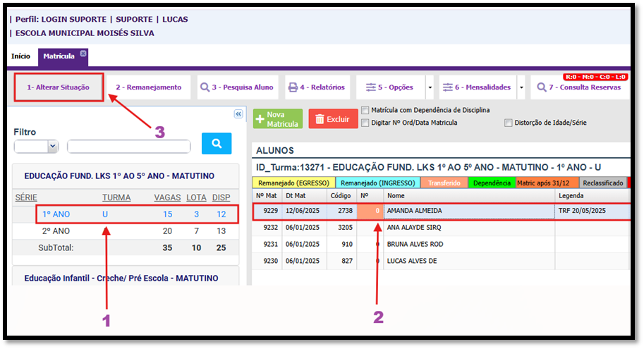Click the Filtro text input field
This screenshot has width=644, height=349.
click(x=128, y=147)
